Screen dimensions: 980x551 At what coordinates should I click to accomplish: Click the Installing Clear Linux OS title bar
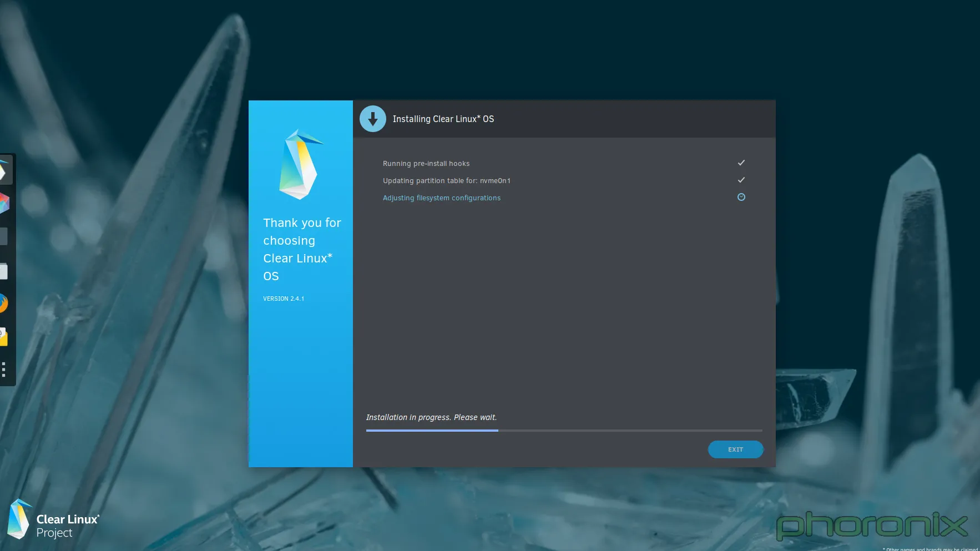tap(443, 119)
